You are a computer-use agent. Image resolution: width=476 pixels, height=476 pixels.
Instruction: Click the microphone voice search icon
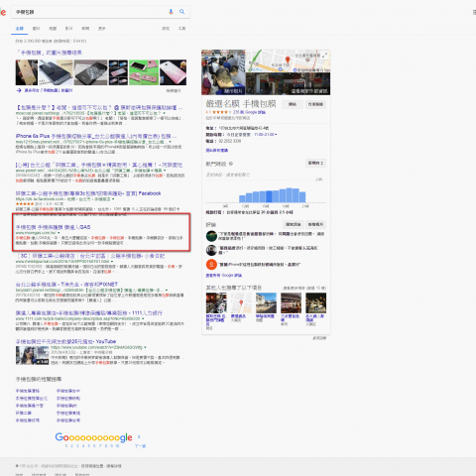pos(171,12)
